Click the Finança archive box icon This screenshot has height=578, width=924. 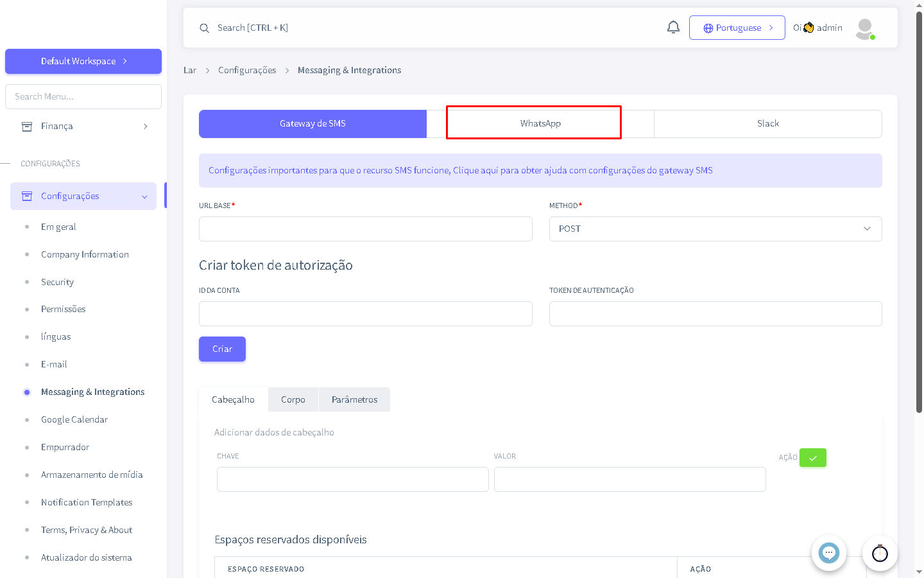[x=27, y=127]
